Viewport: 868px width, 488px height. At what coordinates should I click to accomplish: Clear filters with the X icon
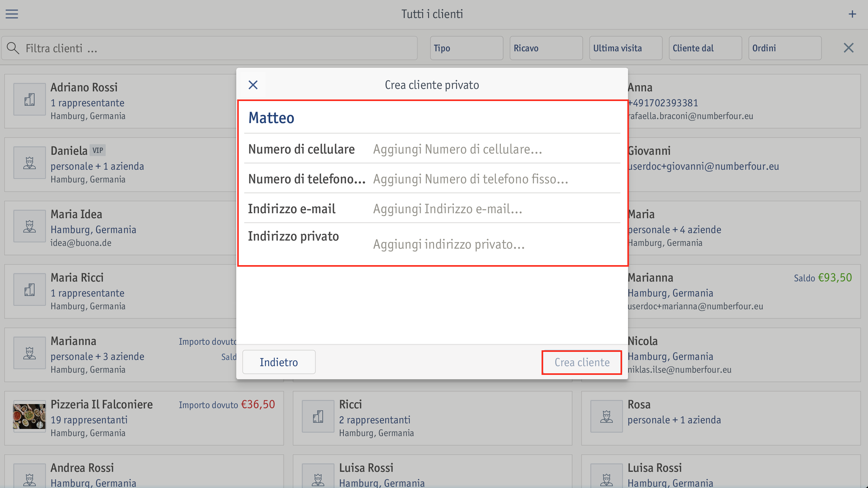[x=848, y=48]
